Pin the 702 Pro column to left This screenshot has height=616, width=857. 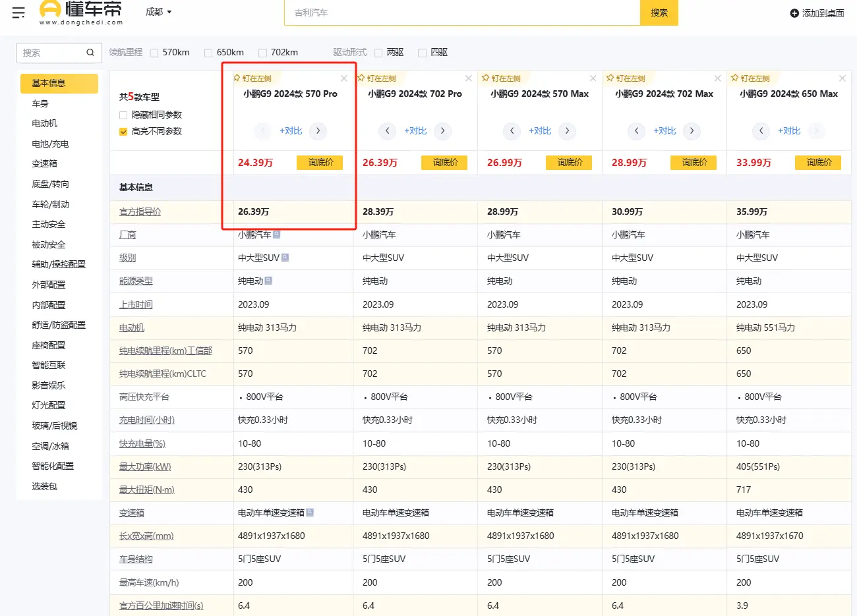[377, 78]
